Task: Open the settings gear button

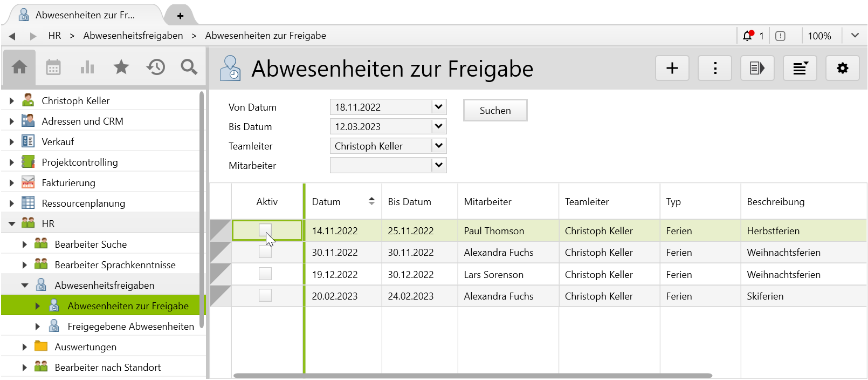Action: point(842,69)
